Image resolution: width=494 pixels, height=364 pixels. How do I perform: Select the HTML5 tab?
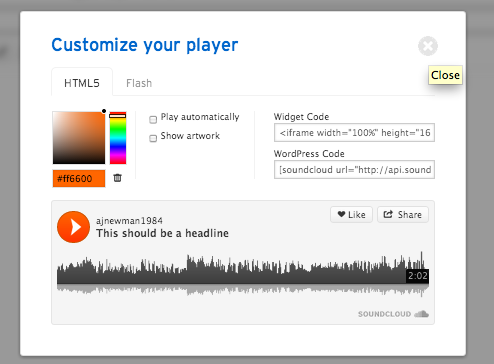[x=82, y=83]
